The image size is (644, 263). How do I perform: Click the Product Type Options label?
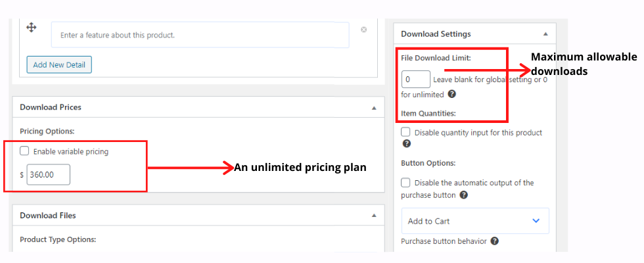pos(58,239)
